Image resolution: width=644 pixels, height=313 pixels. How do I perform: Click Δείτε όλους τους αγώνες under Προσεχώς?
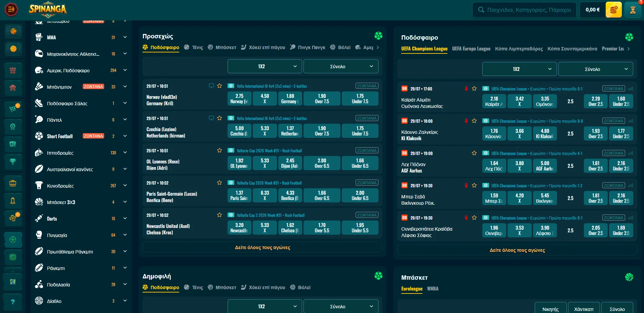(x=263, y=247)
